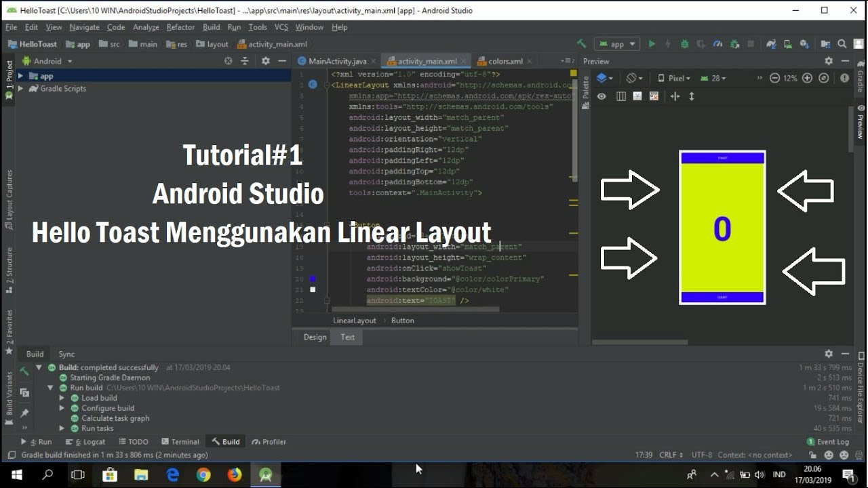Switch editor to Design mode
868x488 pixels.
[x=315, y=337]
